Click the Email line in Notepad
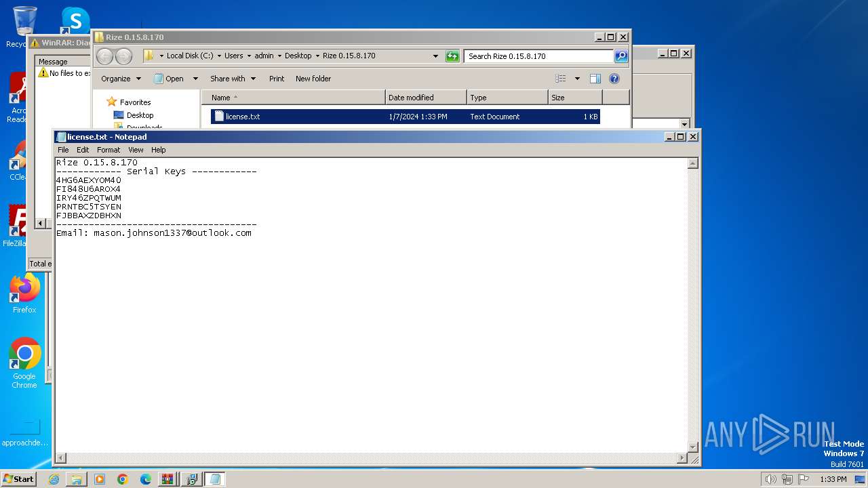The image size is (868, 488). (x=154, y=233)
